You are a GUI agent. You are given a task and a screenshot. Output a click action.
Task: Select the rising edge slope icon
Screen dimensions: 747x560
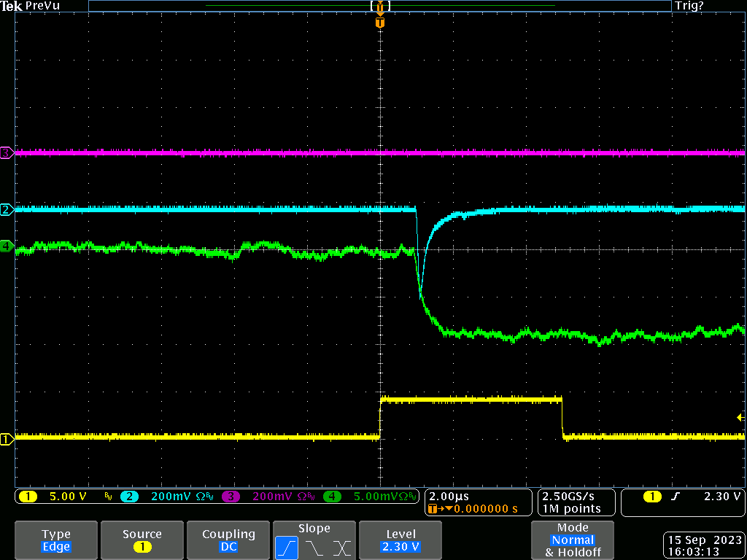pos(287,548)
